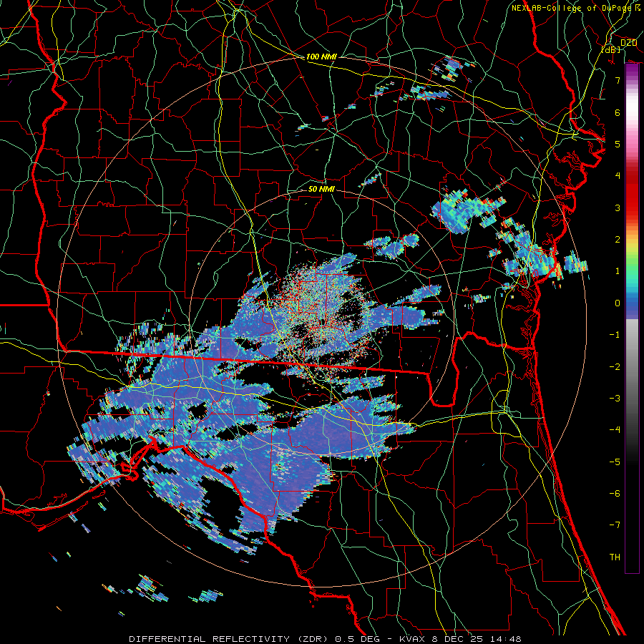The image size is (644, 644).
Task: Click the [dB] unit label
Action: pyautogui.click(x=611, y=49)
